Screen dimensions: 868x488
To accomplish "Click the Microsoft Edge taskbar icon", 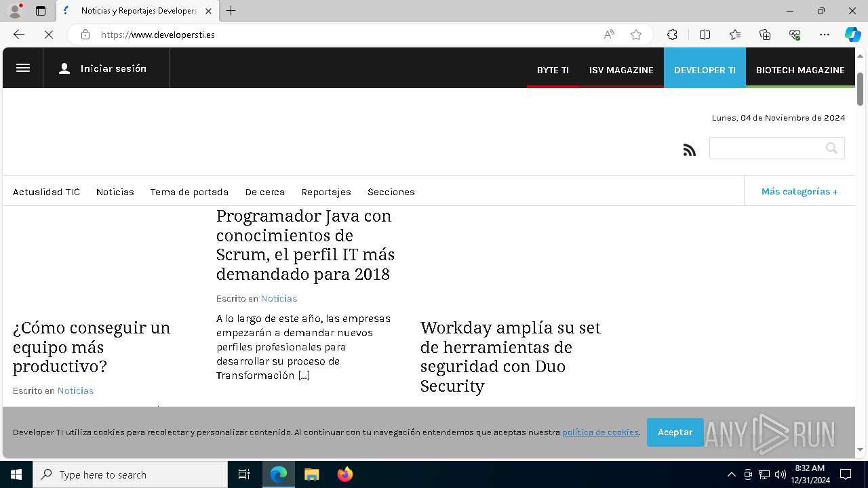I will pyautogui.click(x=279, y=474).
